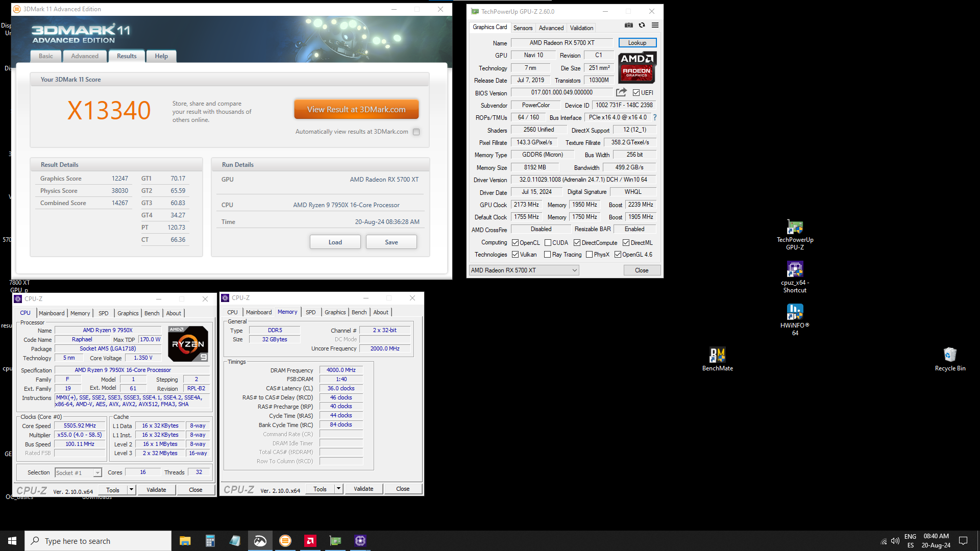Open the CPU-Z taskbar icon
Screen dimensions: 980x551
pos(360,541)
